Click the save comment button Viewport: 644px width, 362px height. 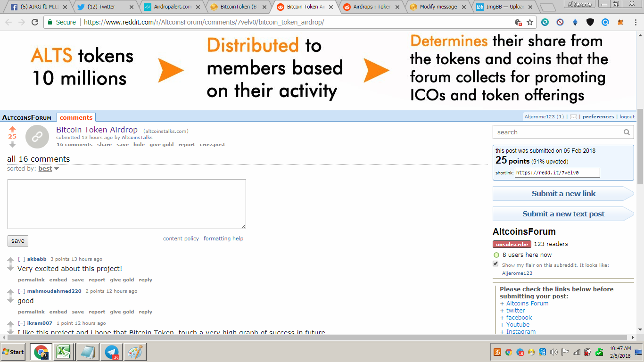18,241
